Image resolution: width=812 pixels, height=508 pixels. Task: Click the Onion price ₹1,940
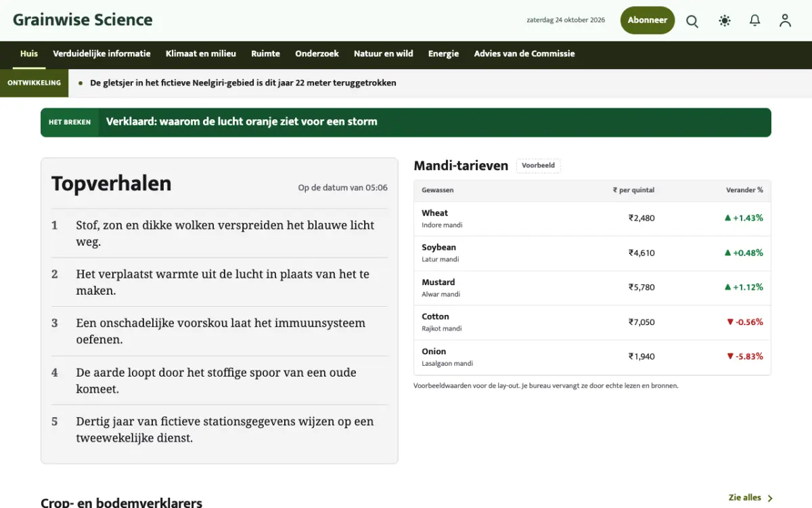pos(641,356)
